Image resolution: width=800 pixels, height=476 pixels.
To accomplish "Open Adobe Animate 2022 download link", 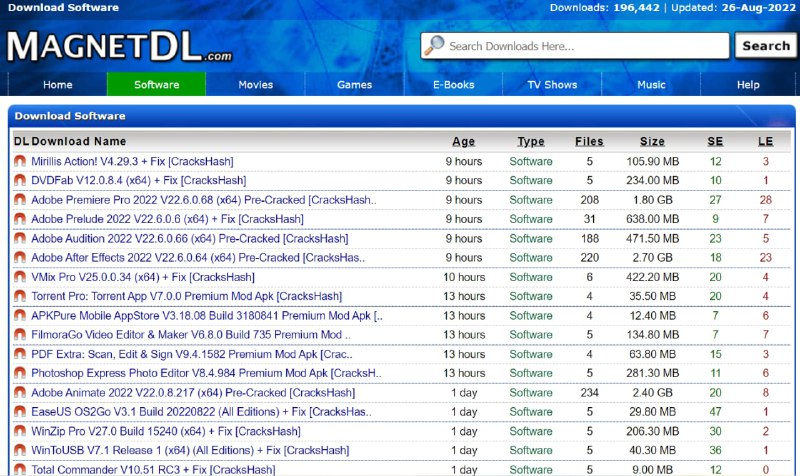I will click(193, 392).
